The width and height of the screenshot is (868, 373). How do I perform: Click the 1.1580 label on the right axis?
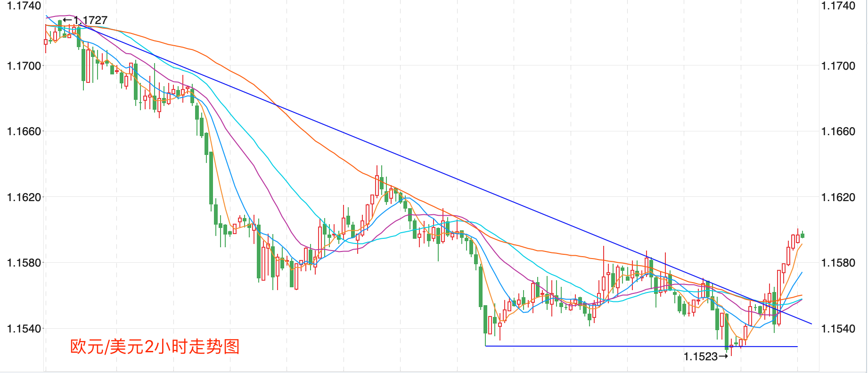coord(838,263)
